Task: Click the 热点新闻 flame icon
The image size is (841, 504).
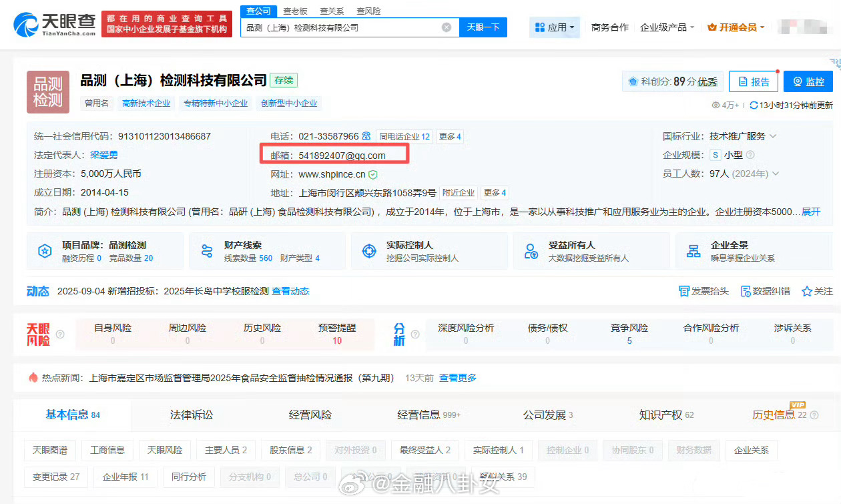Action: click(33, 378)
